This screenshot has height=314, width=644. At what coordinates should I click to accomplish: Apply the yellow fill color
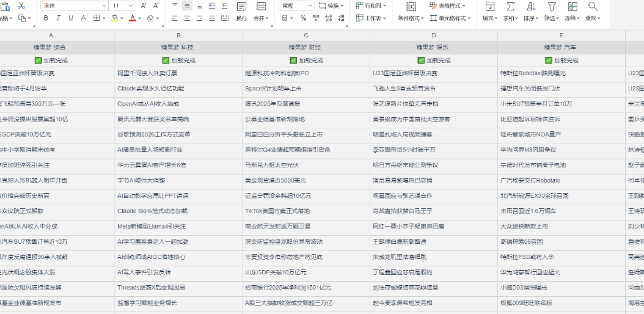[114, 18]
